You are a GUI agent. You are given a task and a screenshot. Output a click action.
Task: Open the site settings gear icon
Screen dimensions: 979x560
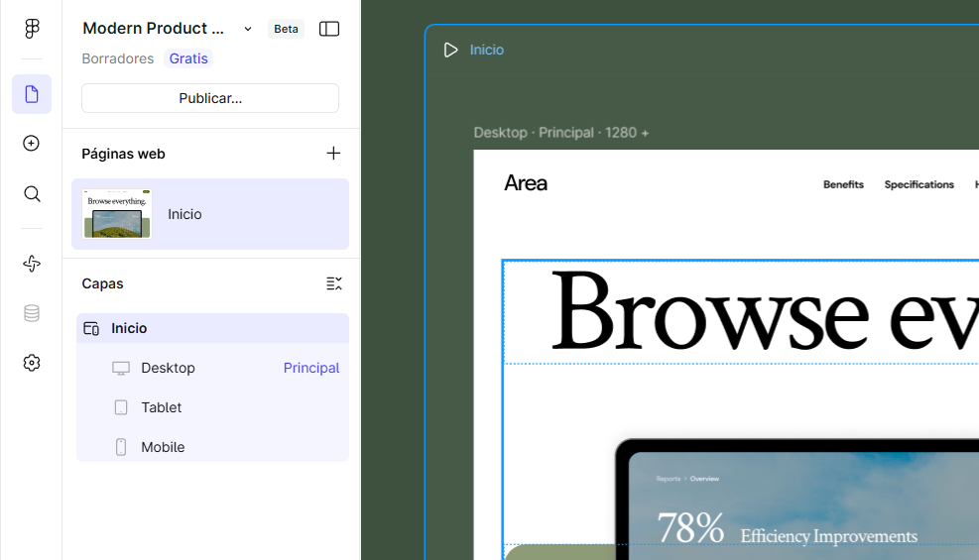click(32, 363)
